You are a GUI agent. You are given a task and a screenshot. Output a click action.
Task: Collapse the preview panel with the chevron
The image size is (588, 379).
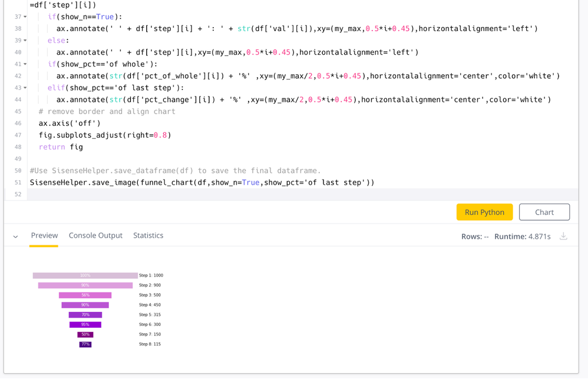coord(15,237)
